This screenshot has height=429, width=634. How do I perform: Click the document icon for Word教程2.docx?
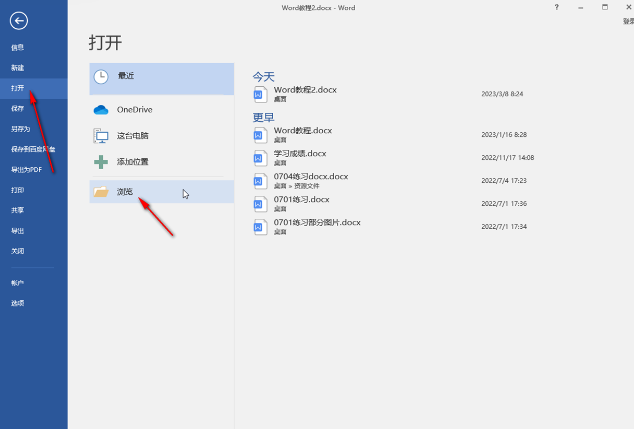(x=260, y=94)
